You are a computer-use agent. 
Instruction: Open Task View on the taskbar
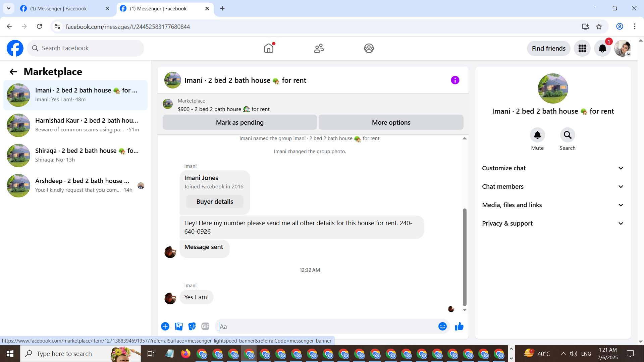pos(151,354)
